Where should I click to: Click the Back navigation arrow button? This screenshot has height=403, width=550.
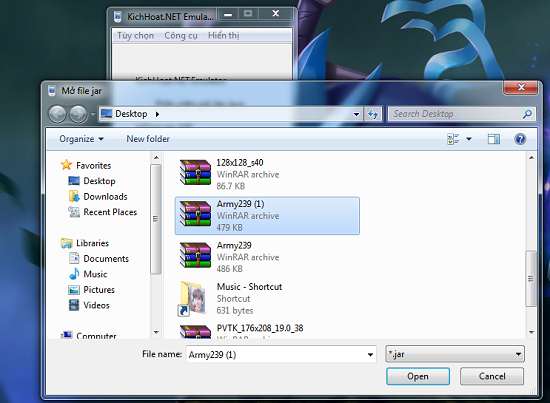(x=57, y=114)
